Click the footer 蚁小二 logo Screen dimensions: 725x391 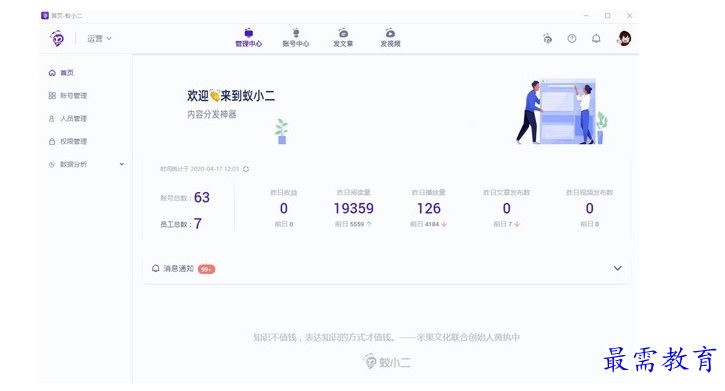[387, 361]
